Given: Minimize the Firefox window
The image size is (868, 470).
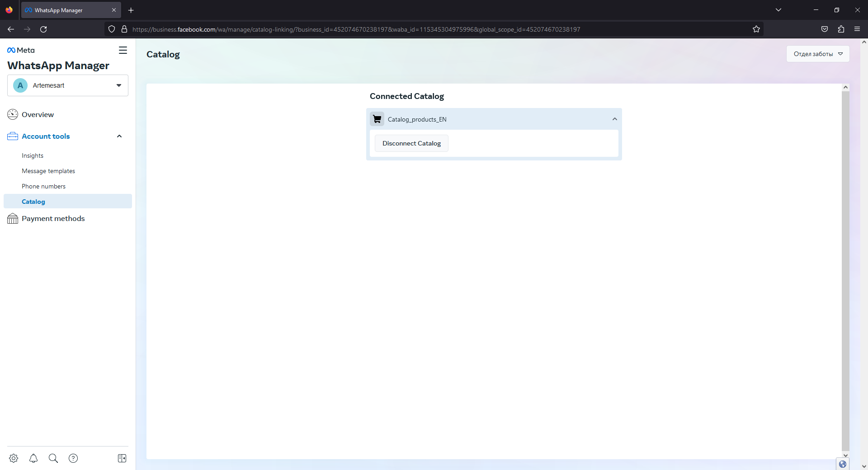Looking at the screenshot, I should coord(816,10).
